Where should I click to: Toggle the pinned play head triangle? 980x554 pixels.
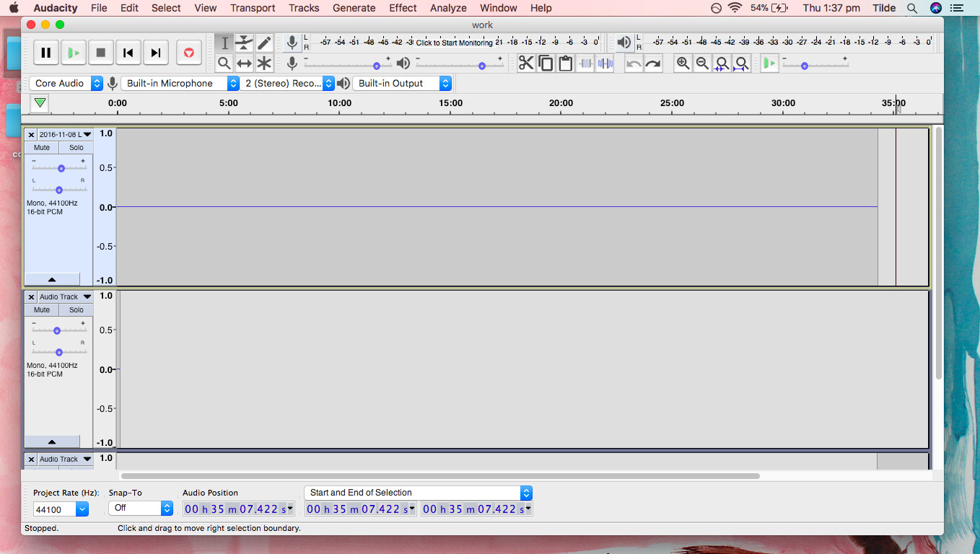click(40, 103)
